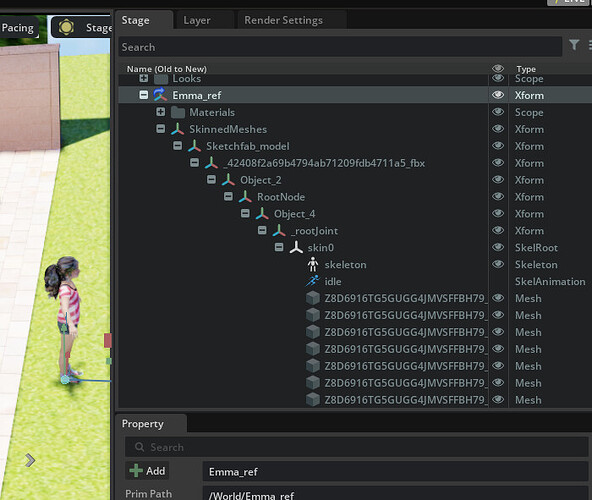The height and width of the screenshot is (500, 592).
Task: Click the filter funnel icon beside search
Action: (x=574, y=45)
